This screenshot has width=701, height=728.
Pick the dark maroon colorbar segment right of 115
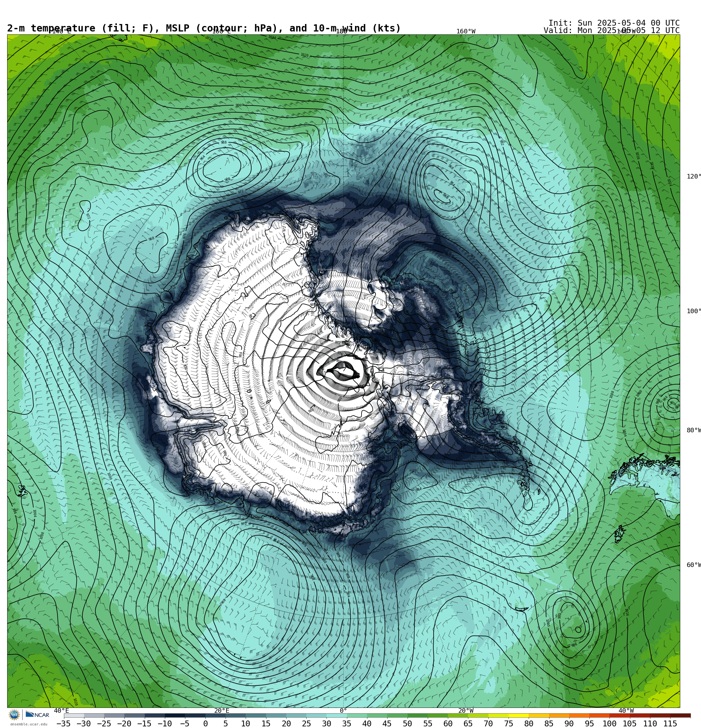click(681, 715)
